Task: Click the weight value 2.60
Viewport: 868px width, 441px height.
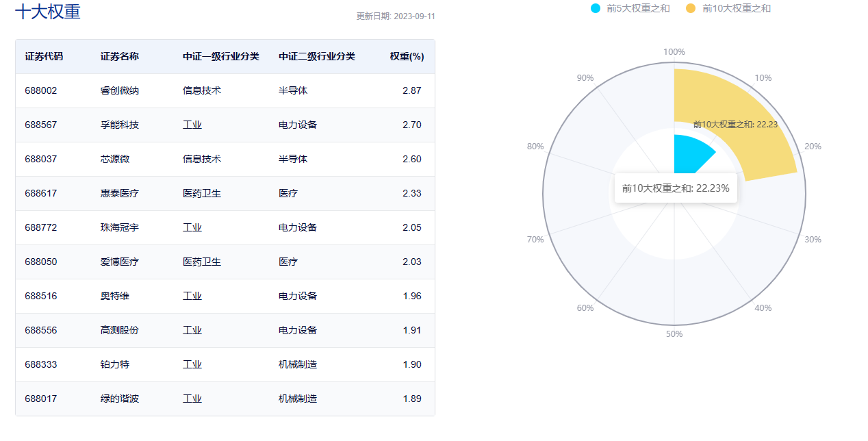Action: tap(412, 159)
